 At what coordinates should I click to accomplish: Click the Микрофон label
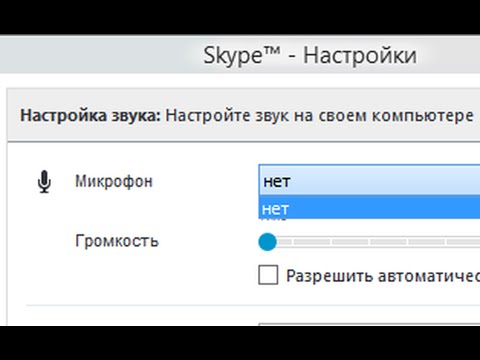click(x=114, y=182)
